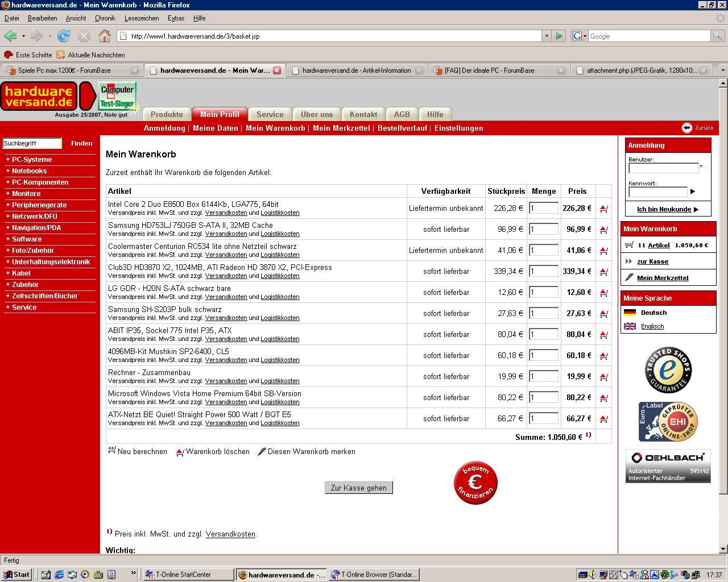
Task: Open the list-all-tabs dropdown arrow
Action: tap(722, 70)
